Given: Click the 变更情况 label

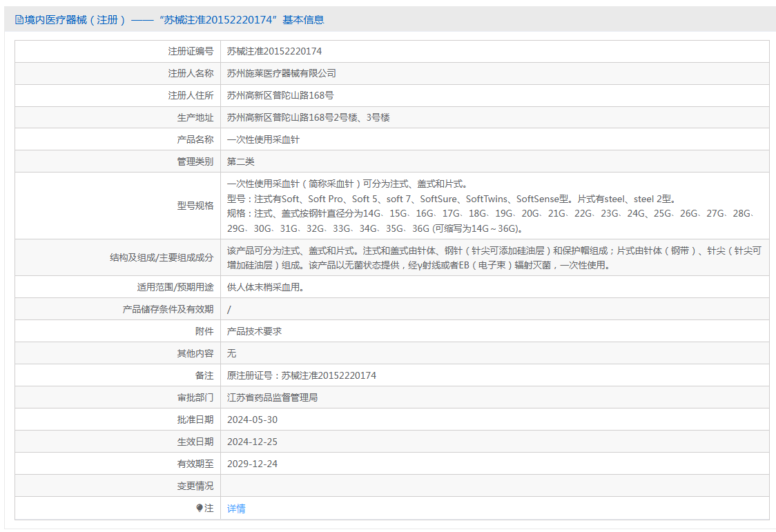Looking at the screenshot, I should coord(195,486).
